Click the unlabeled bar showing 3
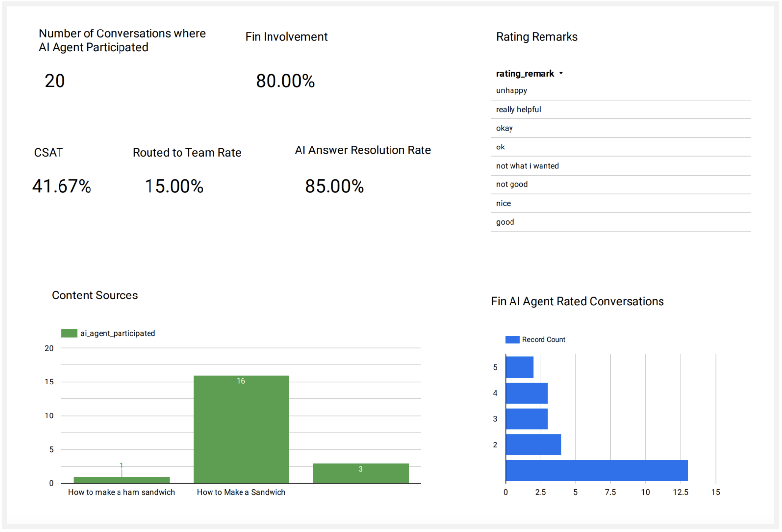The image size is (782, 532). [x=361, y=473]
